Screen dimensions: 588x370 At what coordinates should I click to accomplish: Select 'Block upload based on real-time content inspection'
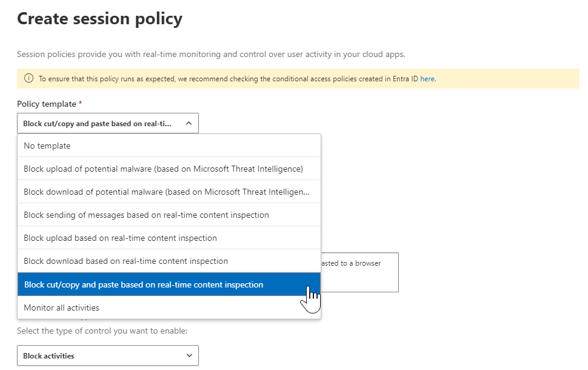[x=169, y=238]
